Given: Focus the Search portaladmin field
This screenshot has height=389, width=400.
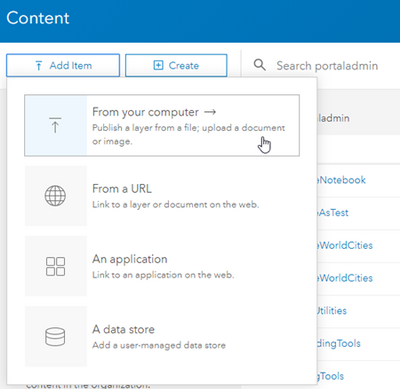Looking at the screenshot, I should (327, 66).
